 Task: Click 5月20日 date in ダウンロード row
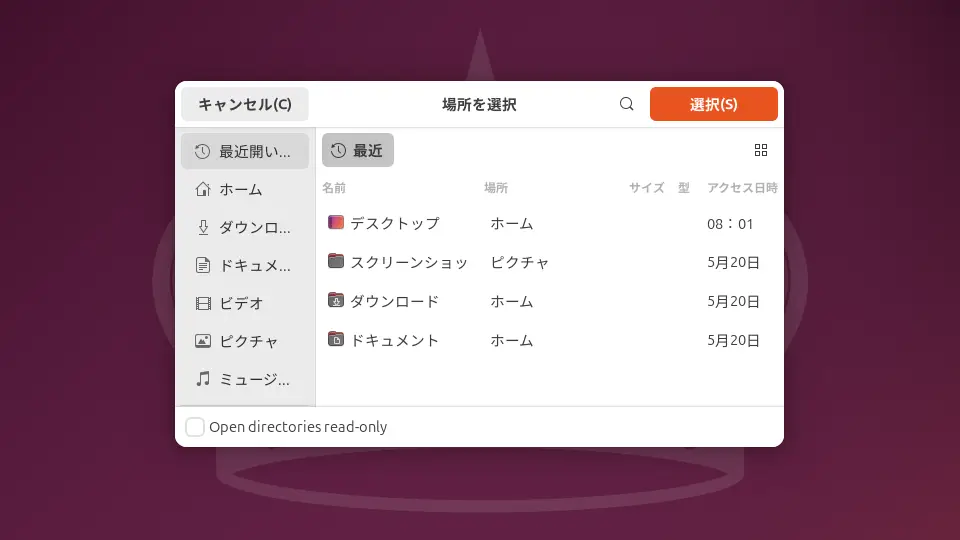[x=733, y=301]
